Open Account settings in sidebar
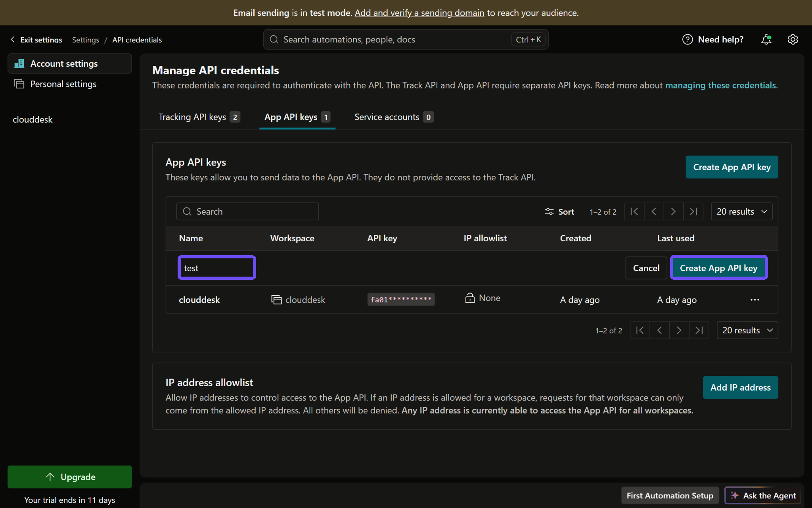Screen dimensions: 812x508 click(x=70, y=63)
